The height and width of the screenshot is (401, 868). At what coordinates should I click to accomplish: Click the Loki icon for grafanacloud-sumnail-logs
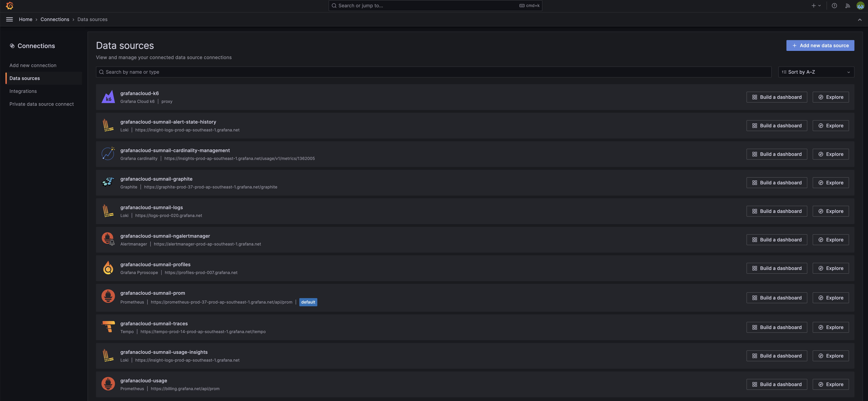pos(108,211)
